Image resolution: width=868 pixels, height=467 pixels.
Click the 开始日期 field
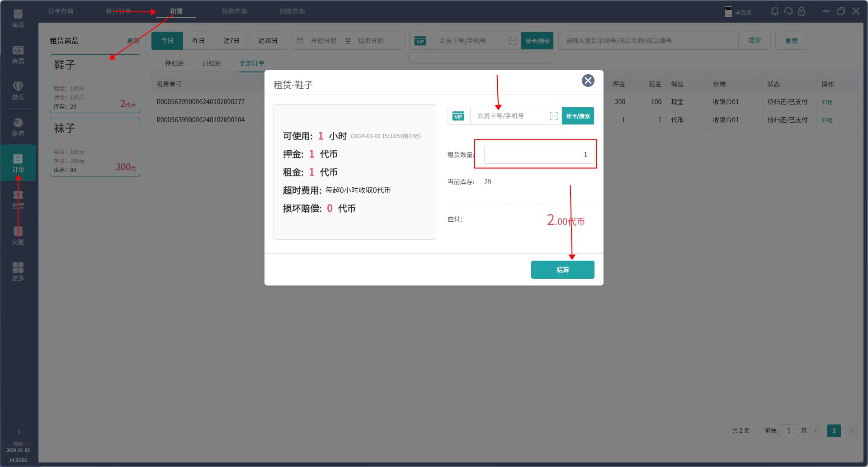coord(324,41)
